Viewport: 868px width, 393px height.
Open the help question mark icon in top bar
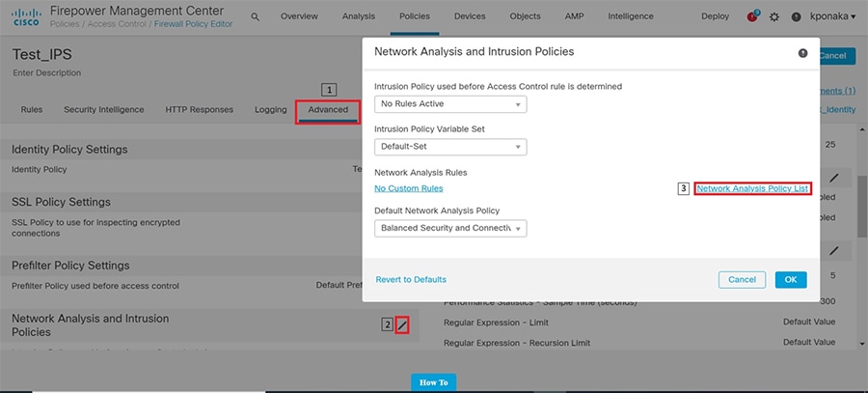coord(796,16)
